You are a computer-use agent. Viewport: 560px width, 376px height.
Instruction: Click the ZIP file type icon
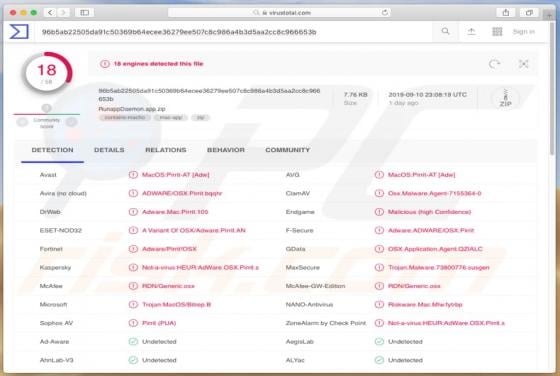[x=505, y=98]
